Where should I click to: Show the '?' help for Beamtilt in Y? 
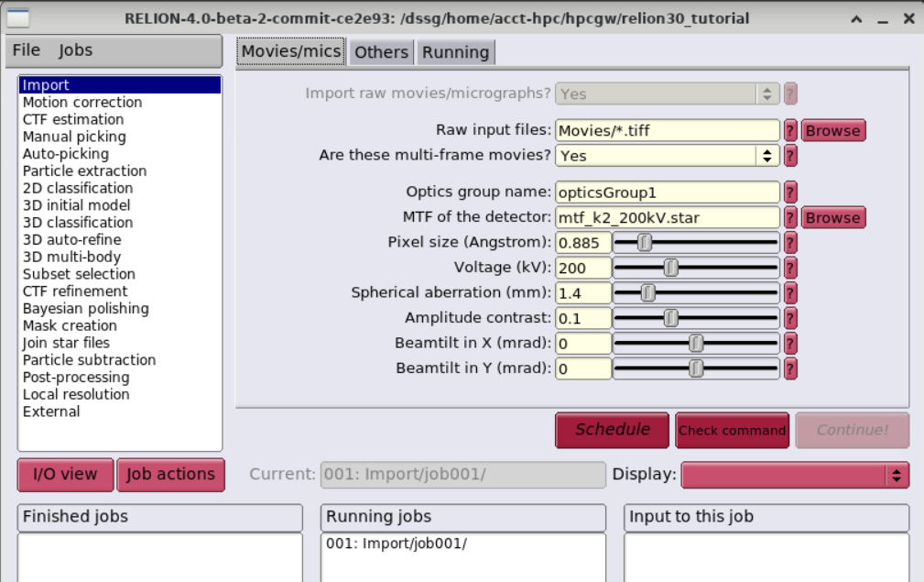coord(790,368)
